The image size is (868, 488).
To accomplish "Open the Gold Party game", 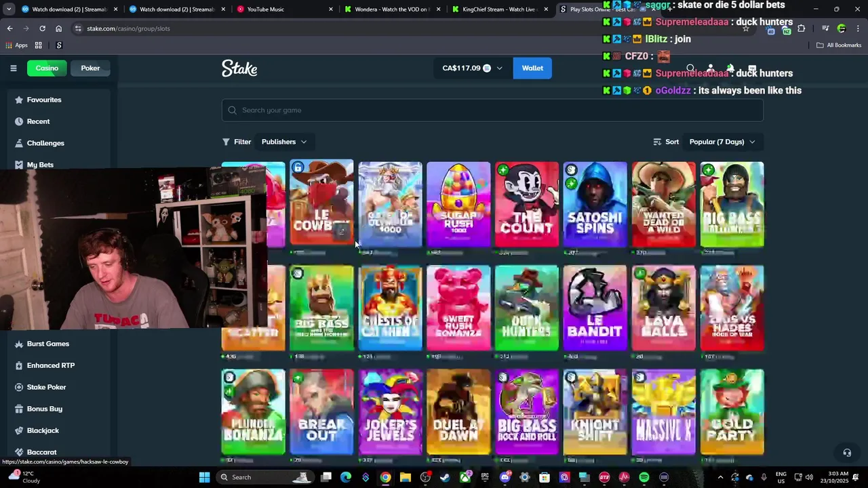I will (732, 411).
